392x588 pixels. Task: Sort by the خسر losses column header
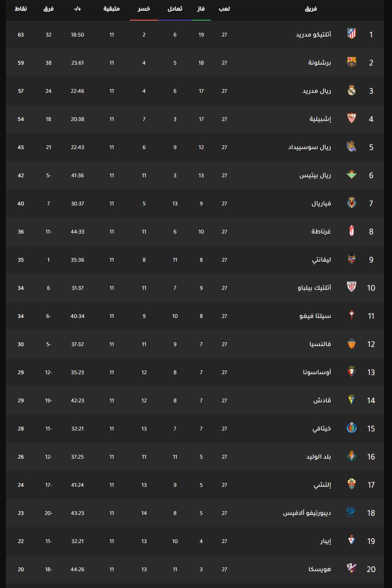[x=144, y=9]
